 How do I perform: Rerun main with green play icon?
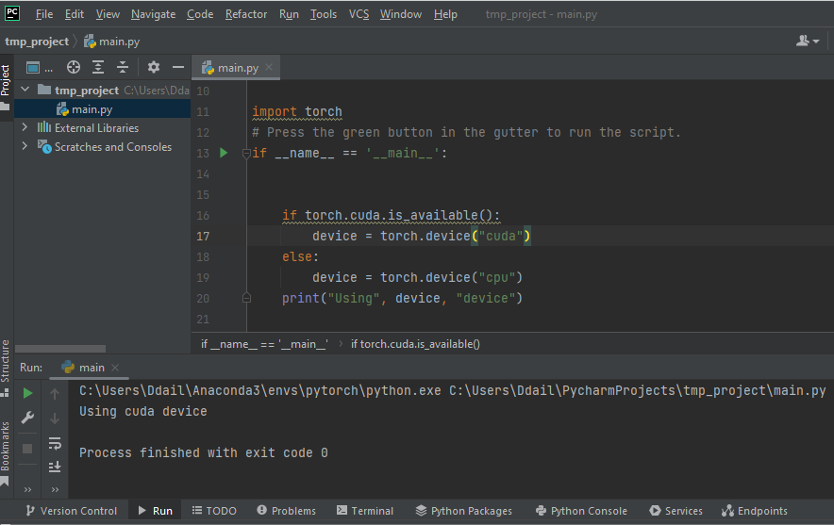(x=28, y=393)
